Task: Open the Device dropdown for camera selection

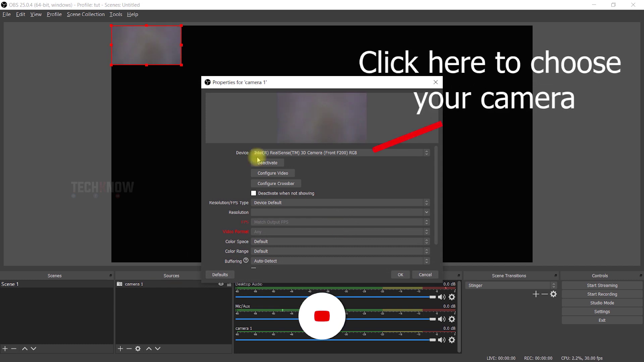Action: [340, 153]
